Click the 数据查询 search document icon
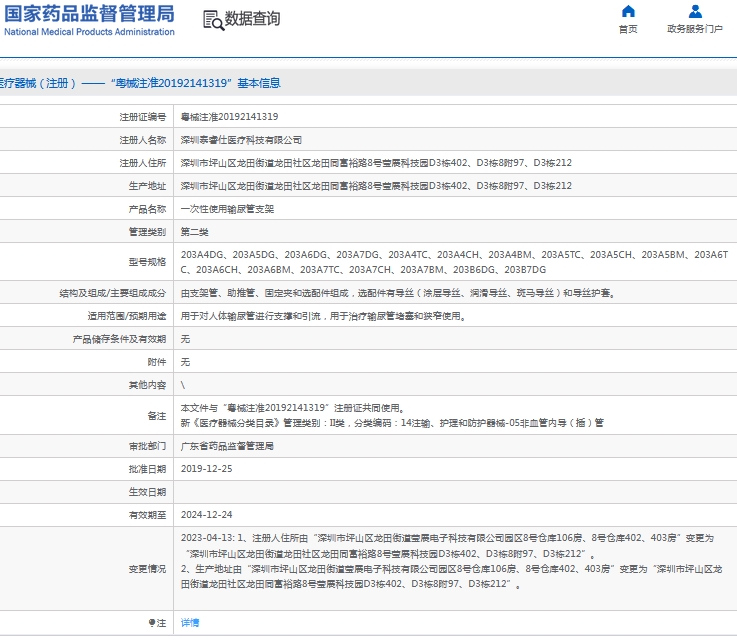The image size is (737, 641). pos(213,20)
